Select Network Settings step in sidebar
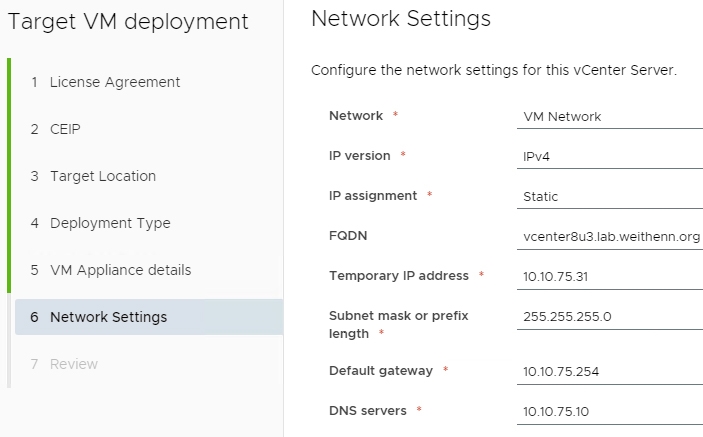 click(x=149, y=317)
